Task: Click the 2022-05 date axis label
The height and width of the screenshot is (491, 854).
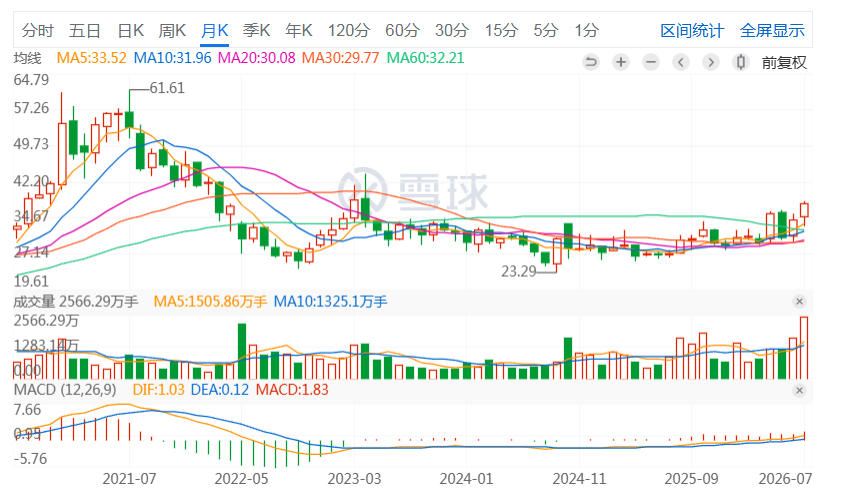Action: tap(241, 479)
